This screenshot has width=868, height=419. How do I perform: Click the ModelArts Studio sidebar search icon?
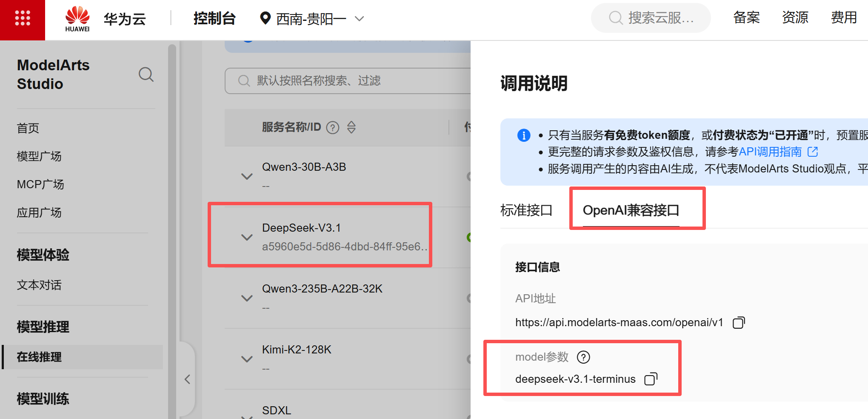(x=146, y=75)
